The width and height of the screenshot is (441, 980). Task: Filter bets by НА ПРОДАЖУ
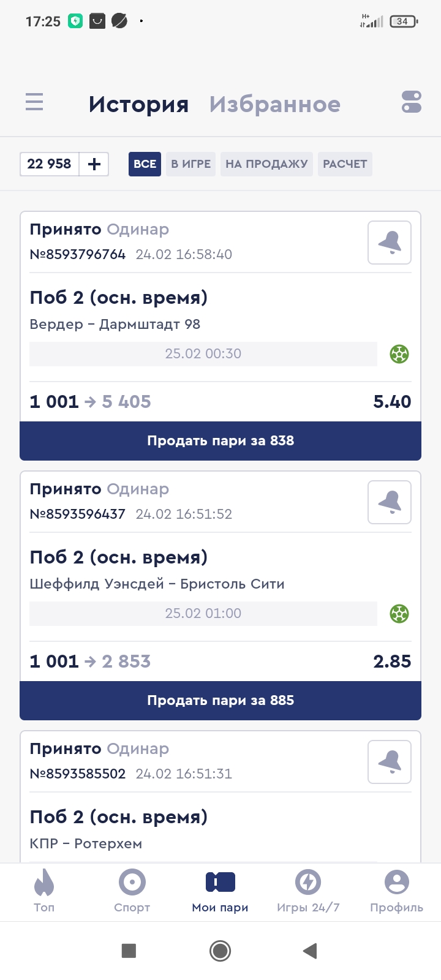[266, 164]
